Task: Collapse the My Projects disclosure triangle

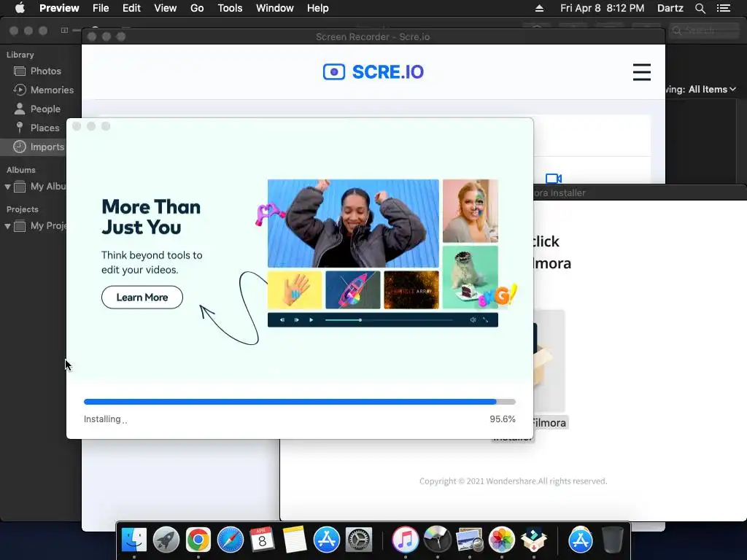Action: click(x=7, y=226)
